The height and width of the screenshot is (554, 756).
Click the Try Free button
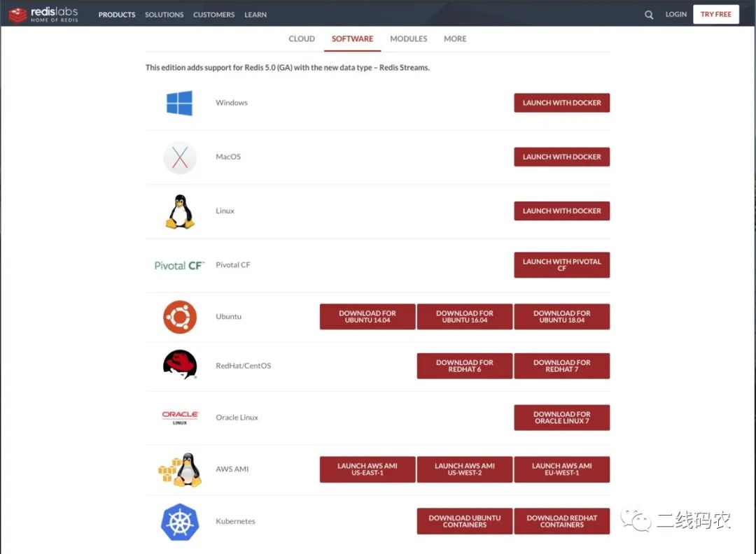[x=716, y=15]
